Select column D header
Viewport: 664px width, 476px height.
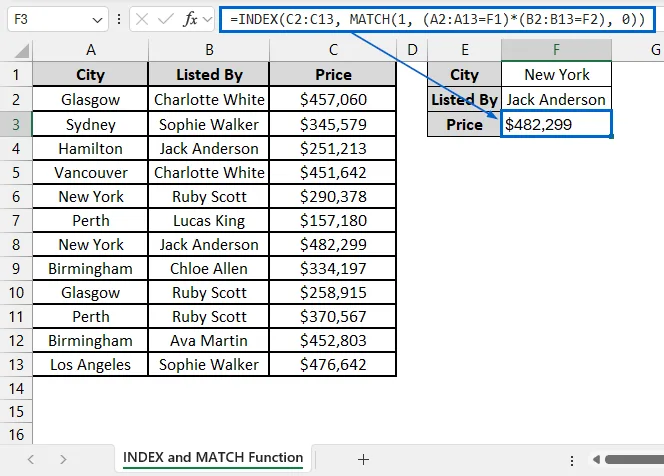pos(412,50)
